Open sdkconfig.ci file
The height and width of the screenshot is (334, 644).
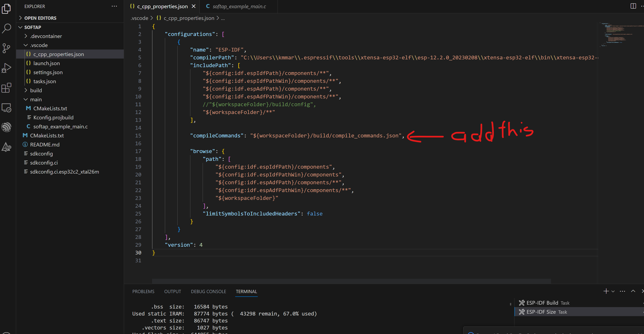tap(70, 163)
